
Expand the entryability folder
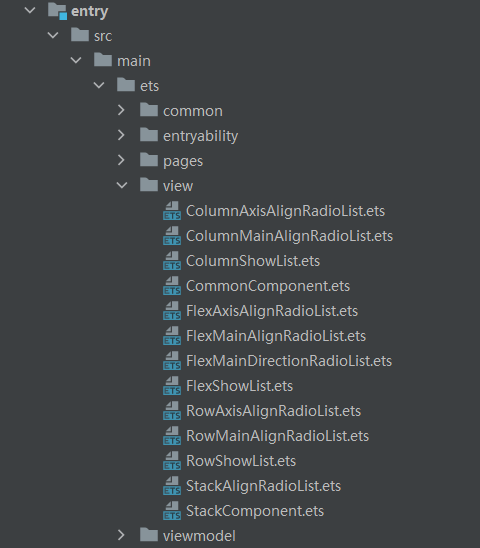(x=121, y=135)
